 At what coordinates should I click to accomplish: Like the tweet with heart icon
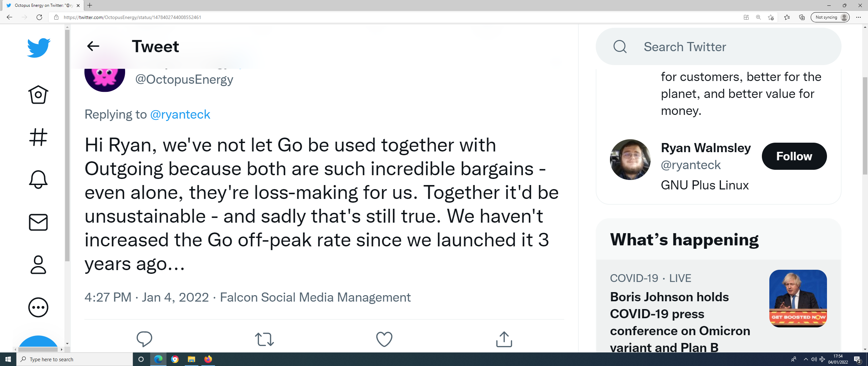tap(384, 339)
